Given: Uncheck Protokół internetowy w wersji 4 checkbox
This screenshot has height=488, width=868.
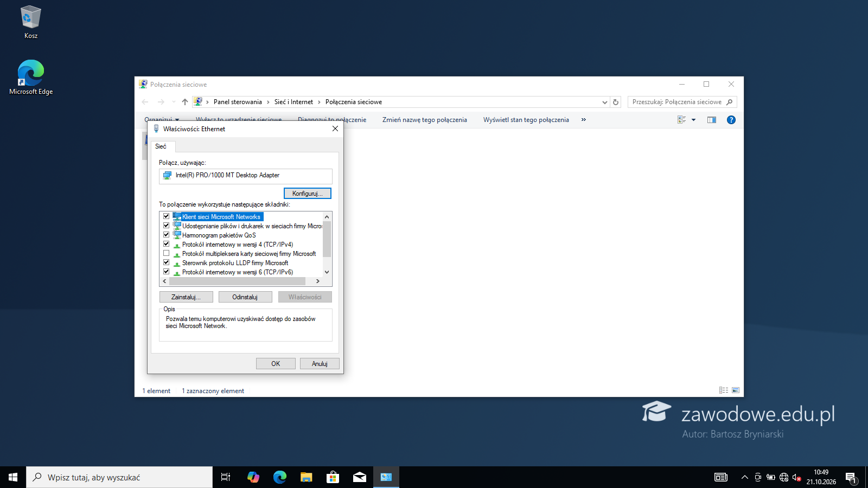Looking at the screenshot, I should [x=167, y=244].
